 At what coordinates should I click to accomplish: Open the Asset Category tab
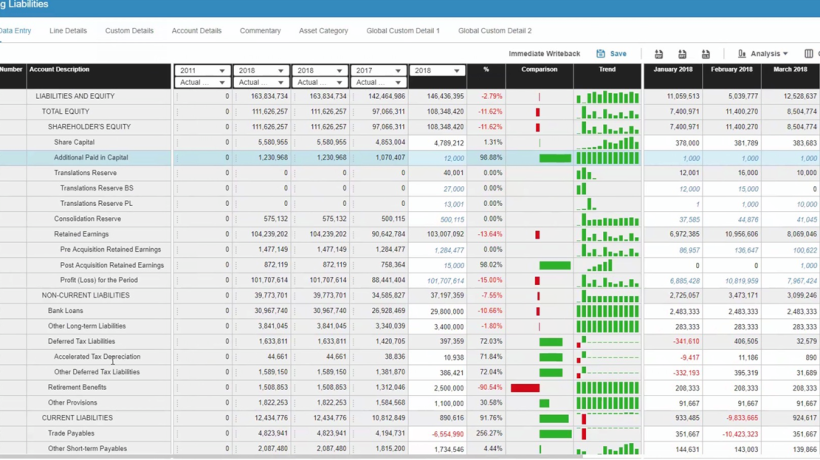point(323,30)
